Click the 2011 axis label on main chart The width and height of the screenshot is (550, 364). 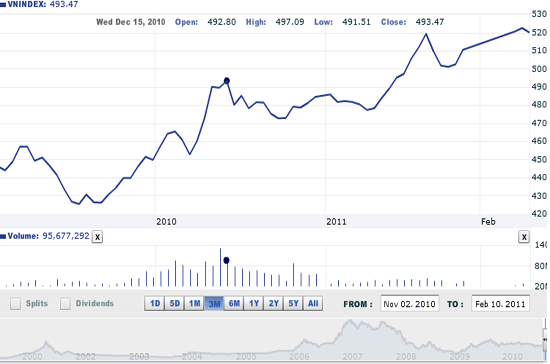336,222
